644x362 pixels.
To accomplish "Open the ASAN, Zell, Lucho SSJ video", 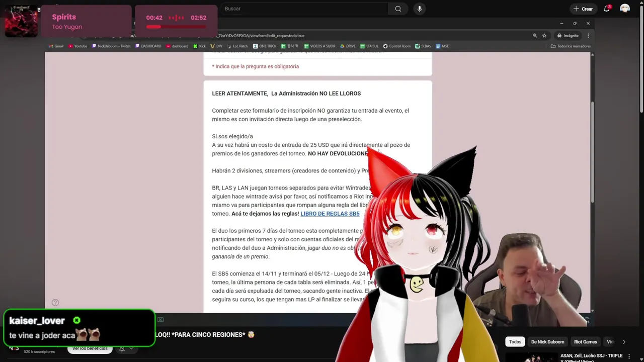I will pos(591,357).
